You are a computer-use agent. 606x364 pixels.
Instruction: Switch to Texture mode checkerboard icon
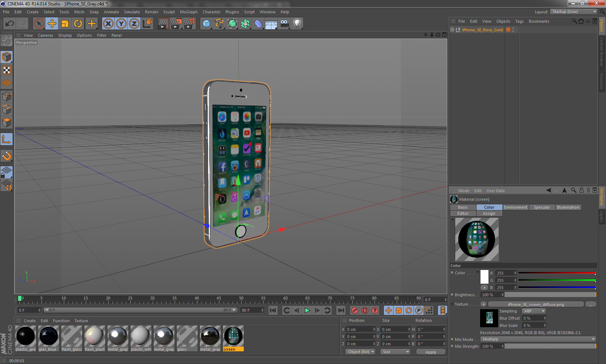click(7, 70)
